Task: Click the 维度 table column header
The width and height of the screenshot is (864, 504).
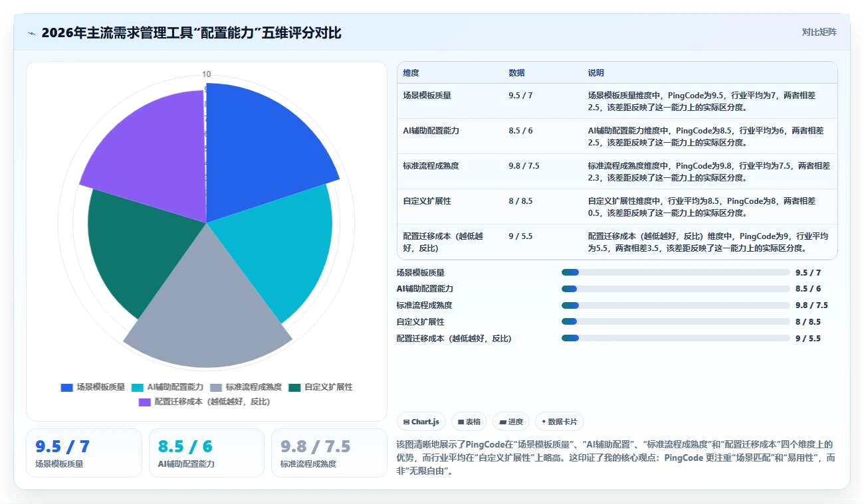Action: coord(411,73)
